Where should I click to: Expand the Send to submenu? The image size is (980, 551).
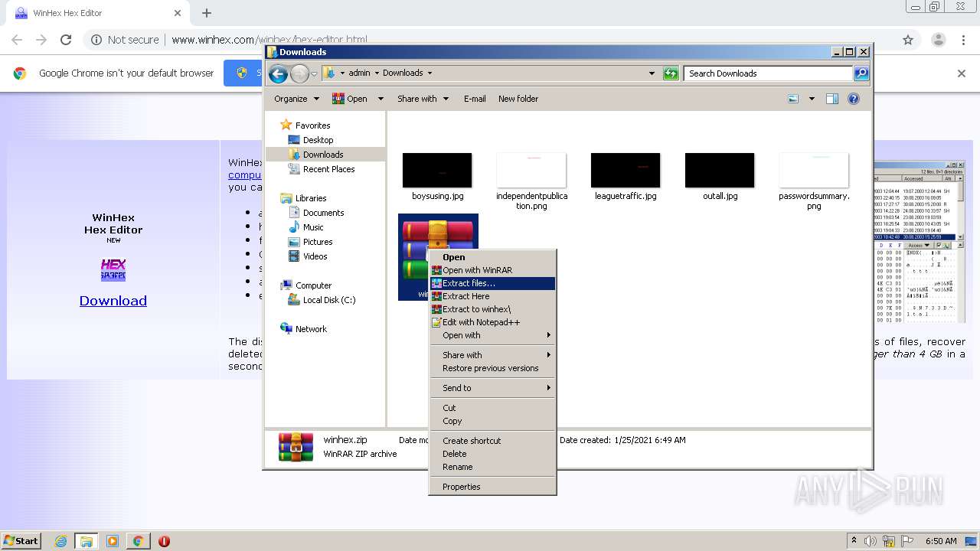tap(492, 388)
